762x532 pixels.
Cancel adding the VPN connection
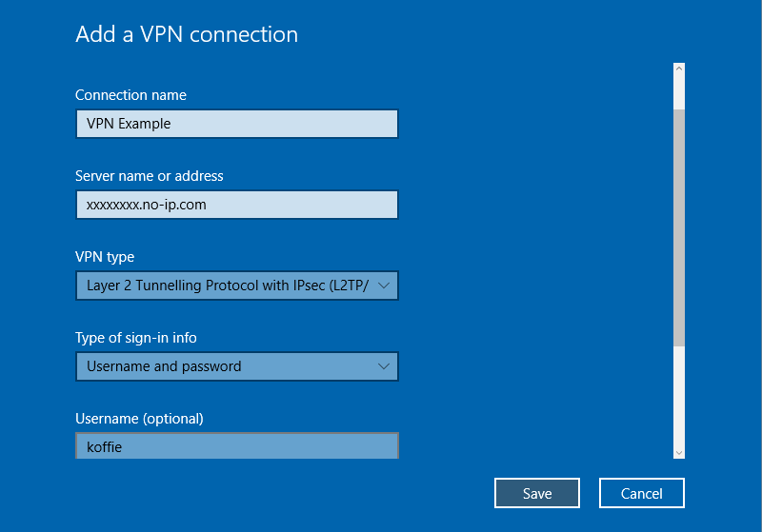pyautogui.click(x=641, y=493)
